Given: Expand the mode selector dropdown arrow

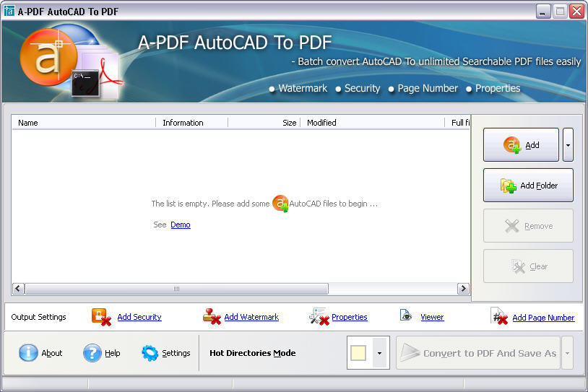Looking at the screenshot, I should [379, 353].
